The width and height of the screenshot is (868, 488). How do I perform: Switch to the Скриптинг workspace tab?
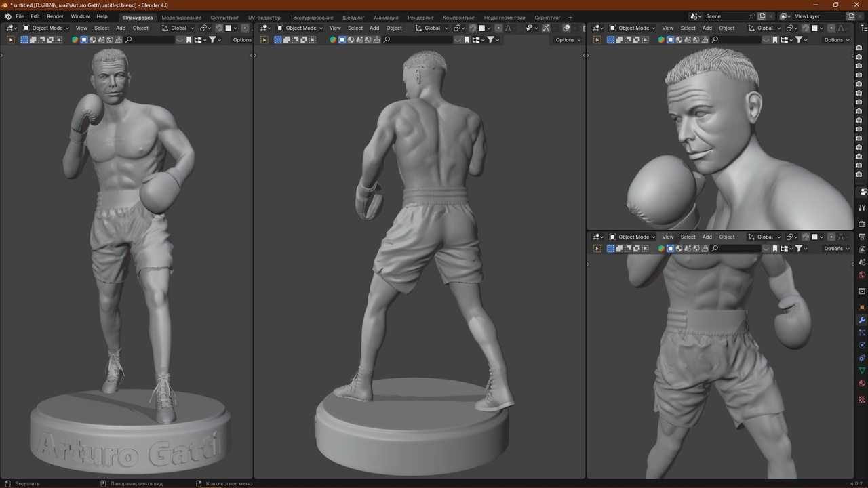click(x=547, y=18)
